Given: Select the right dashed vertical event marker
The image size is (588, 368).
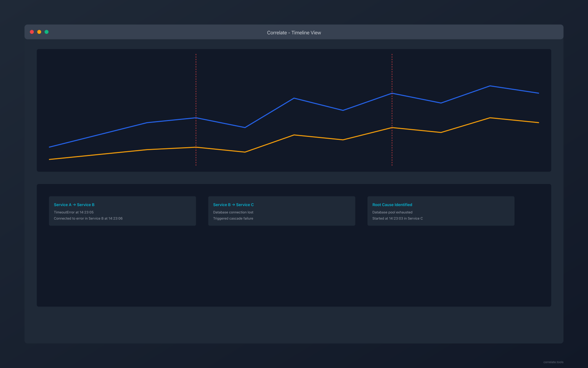Looking at the screenshot, I should (x=392, y=74).
